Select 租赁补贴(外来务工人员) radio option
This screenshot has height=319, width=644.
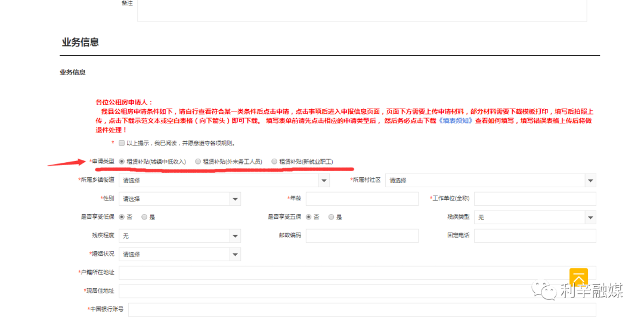(198, 162)
